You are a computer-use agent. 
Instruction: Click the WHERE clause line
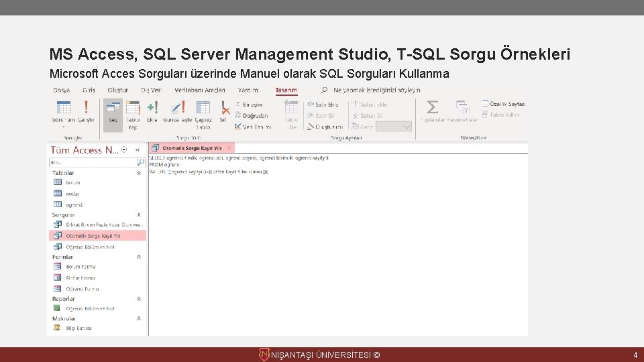coord(209,172)
